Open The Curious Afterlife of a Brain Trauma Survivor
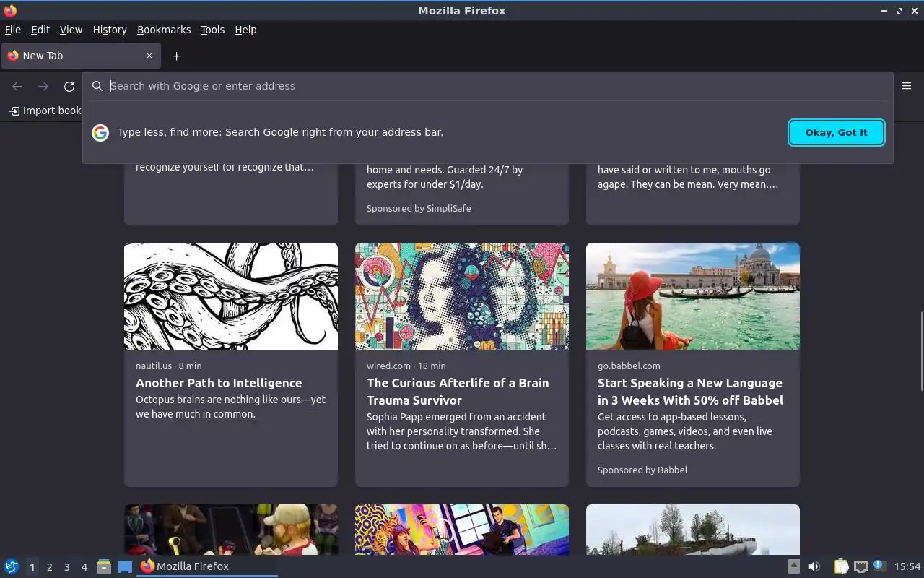This screenshot has height=578, width=924. tap(458, 392)
